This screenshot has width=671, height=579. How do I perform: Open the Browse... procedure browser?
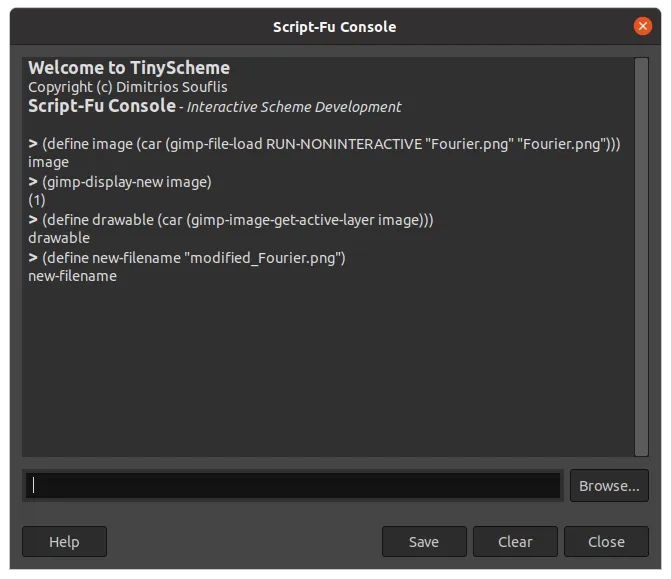coord(609,486)
